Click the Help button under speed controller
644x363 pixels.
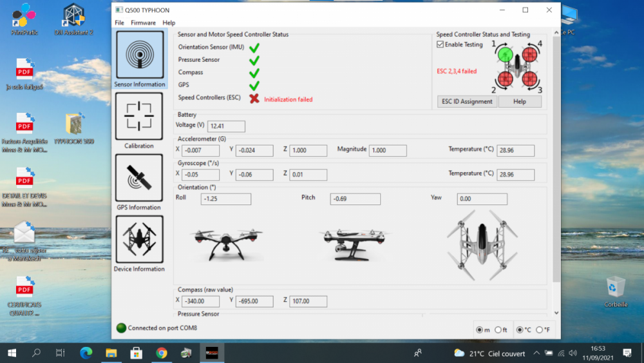(x=520, y=101)
